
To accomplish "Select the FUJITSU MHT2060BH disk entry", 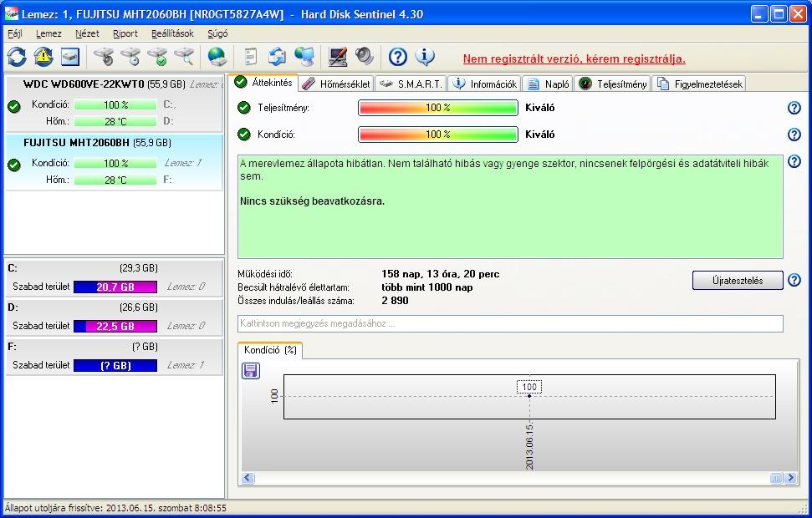I will [114, 162].
